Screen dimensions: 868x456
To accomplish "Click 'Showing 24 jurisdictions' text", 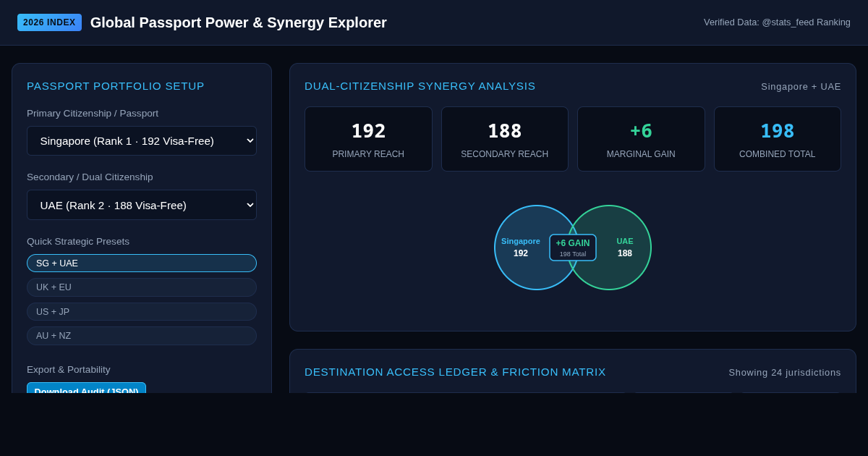I will pos(785,372).
